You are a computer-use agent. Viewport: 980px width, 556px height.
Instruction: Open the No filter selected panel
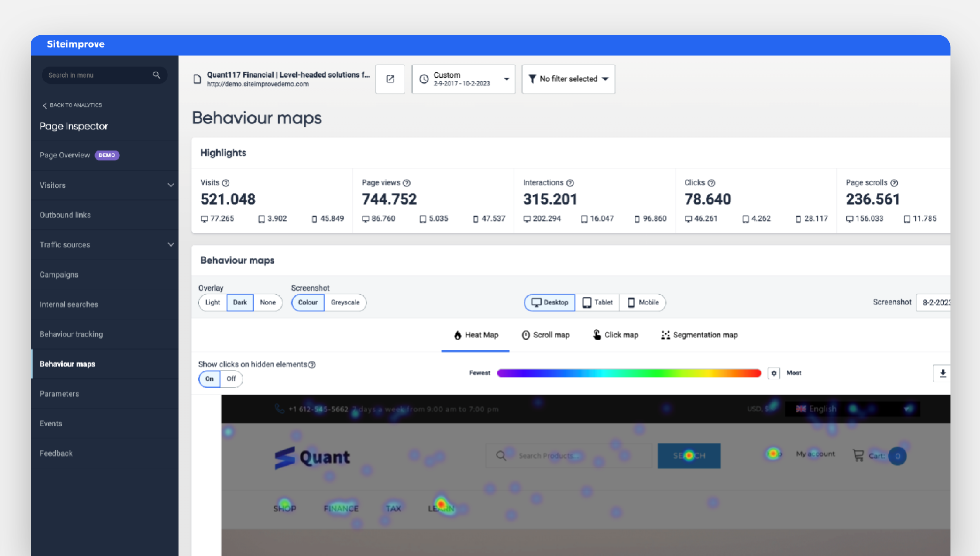click(568, 79)
